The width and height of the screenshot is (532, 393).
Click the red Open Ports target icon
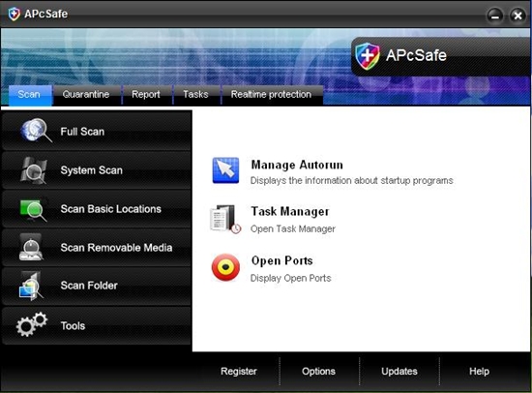(225, 268)
